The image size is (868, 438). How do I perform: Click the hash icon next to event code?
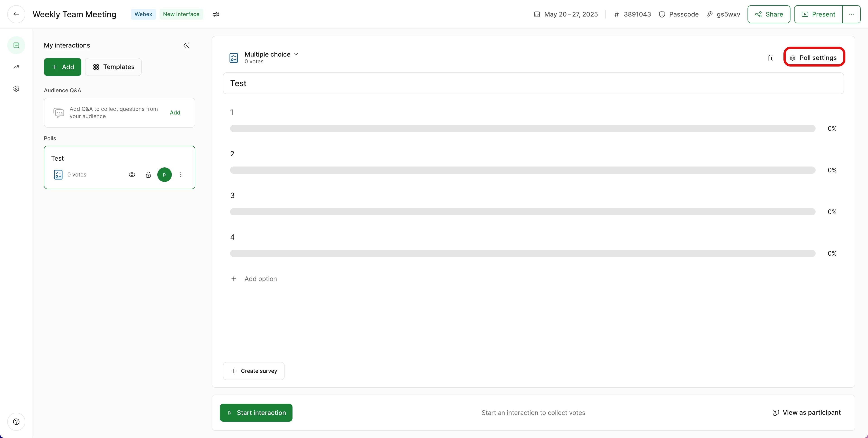(x=616, y=14)
